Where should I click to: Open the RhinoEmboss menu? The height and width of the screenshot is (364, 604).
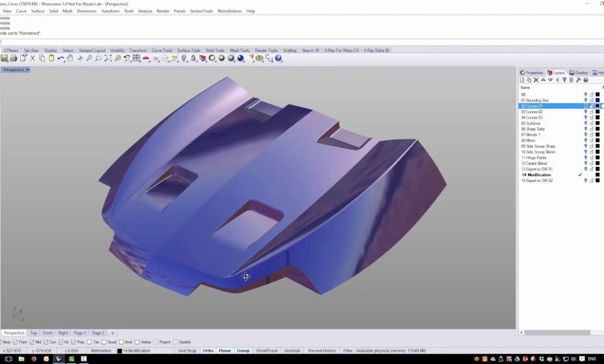(x=230, y=11)
